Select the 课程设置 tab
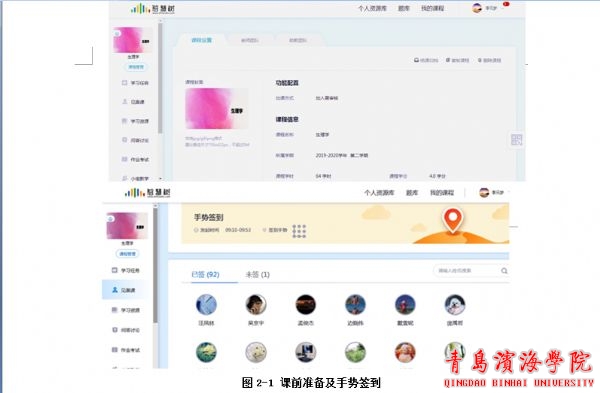The image size is (600, 393). tap(202, 40)
